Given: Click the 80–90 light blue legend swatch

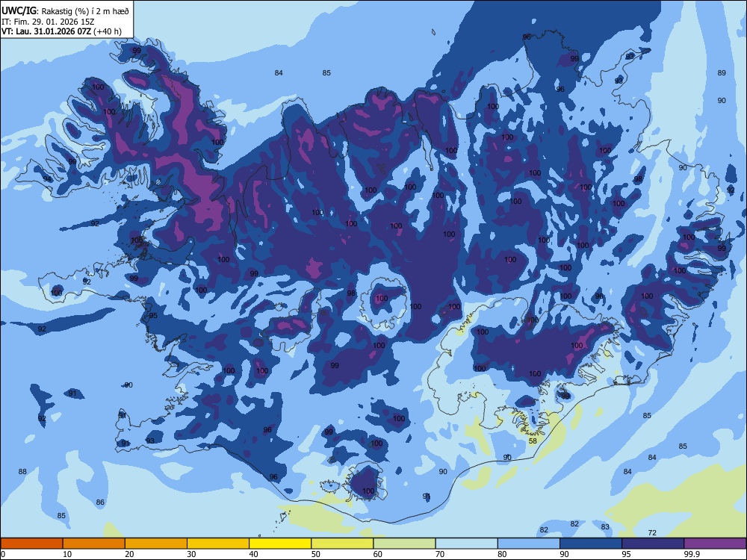Looking at the screenshot, I should click(x=529, y=544).
